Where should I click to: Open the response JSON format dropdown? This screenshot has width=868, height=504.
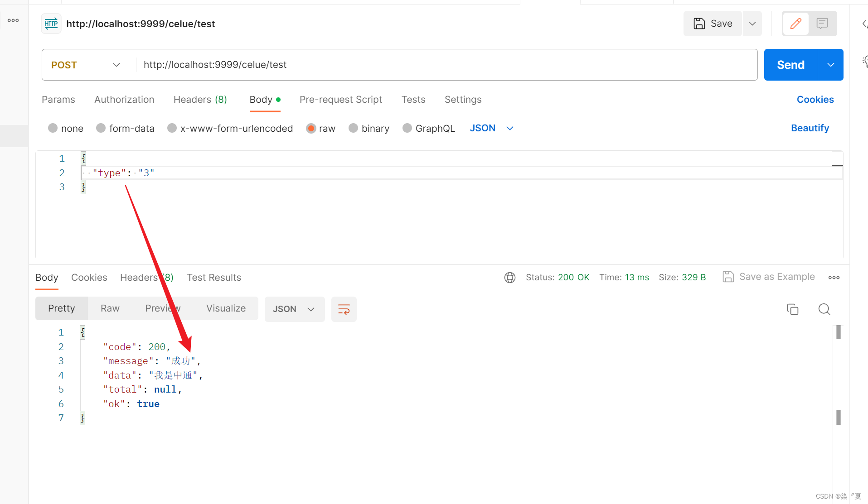point(295,309)
